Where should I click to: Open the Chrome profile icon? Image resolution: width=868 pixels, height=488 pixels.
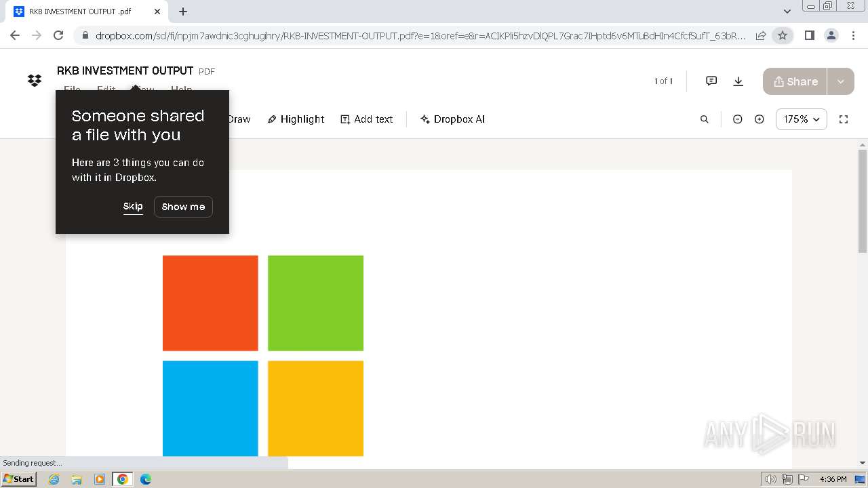(x=831, y=35)
